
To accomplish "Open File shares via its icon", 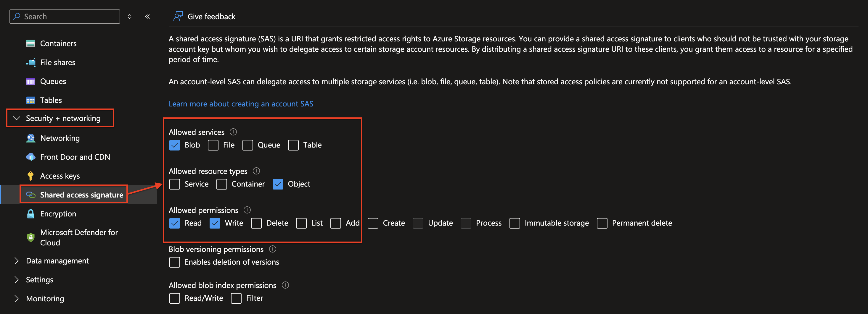I will coord(31,62).
